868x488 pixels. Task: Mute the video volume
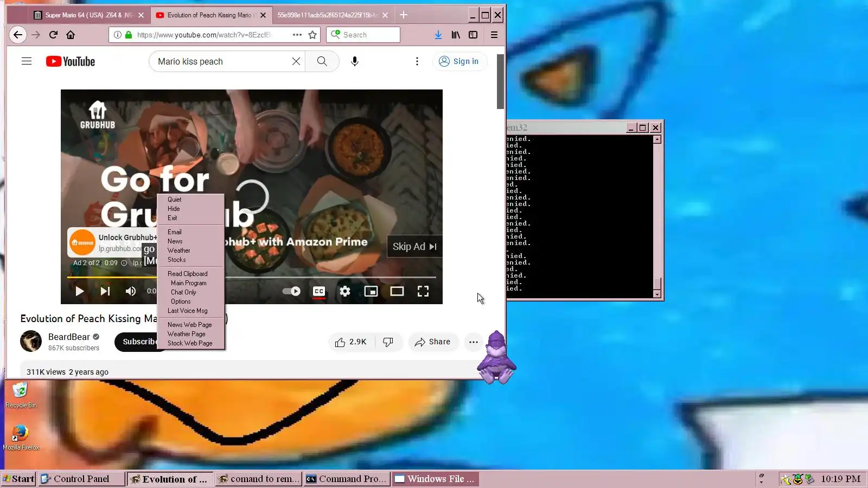click(131, 291)
